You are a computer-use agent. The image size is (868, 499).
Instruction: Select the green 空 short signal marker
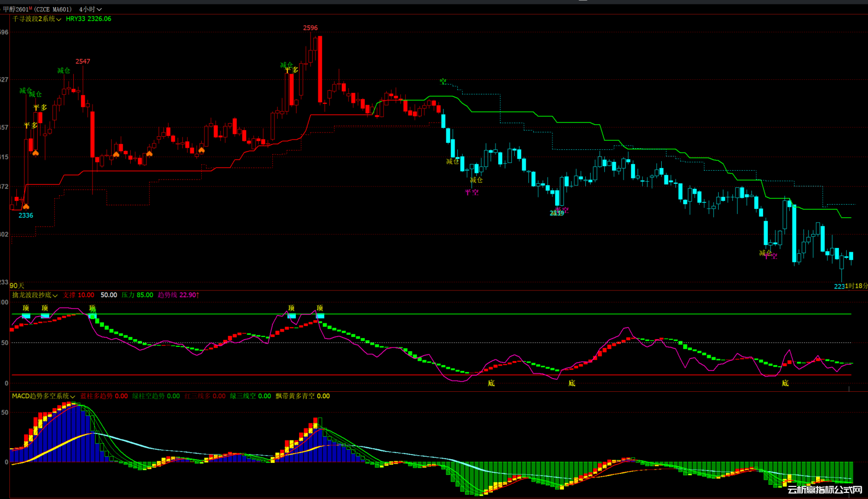tap(443, 82)
